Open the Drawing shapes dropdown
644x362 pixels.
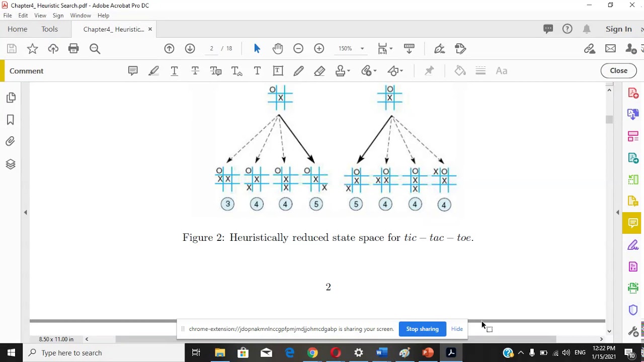pos(395,71)
